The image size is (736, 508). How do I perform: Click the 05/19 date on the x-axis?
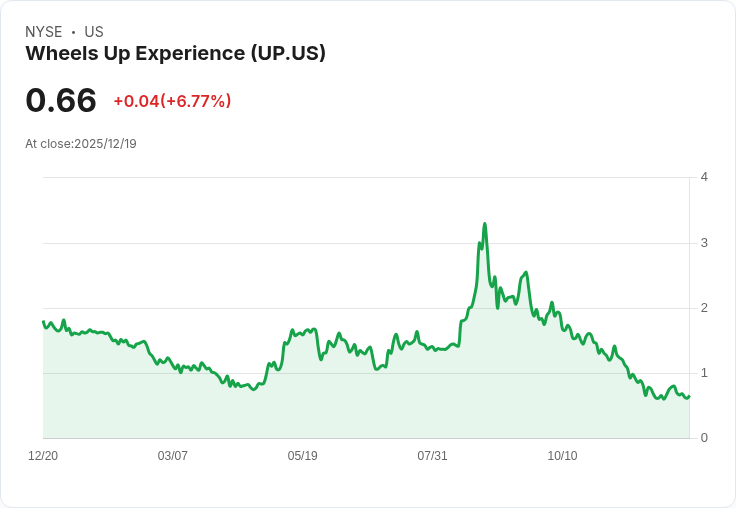pyautogui.click(x=303, y=456)
